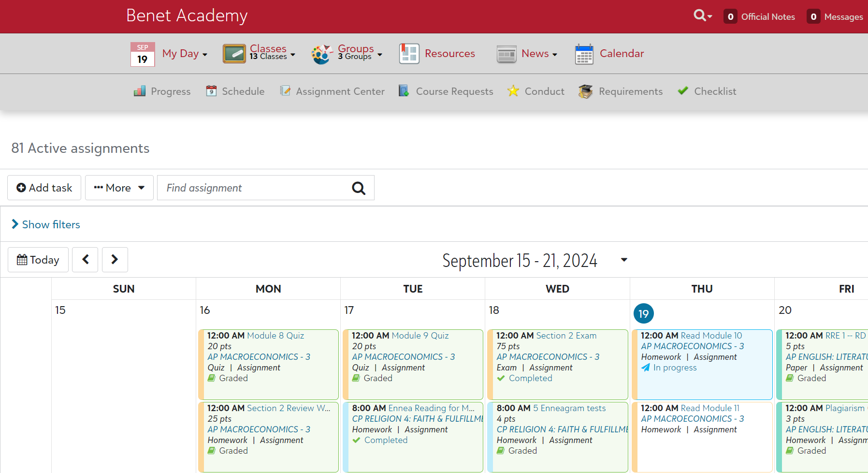The width and height of the screenshot is (868, 473).
Task: Open the date range dropdown arrow
Action: tap(624, 260)
